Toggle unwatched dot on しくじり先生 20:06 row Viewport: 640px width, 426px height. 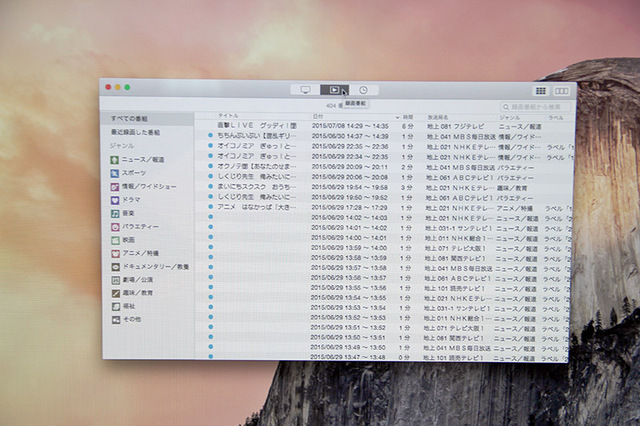(x=210, y=175)
